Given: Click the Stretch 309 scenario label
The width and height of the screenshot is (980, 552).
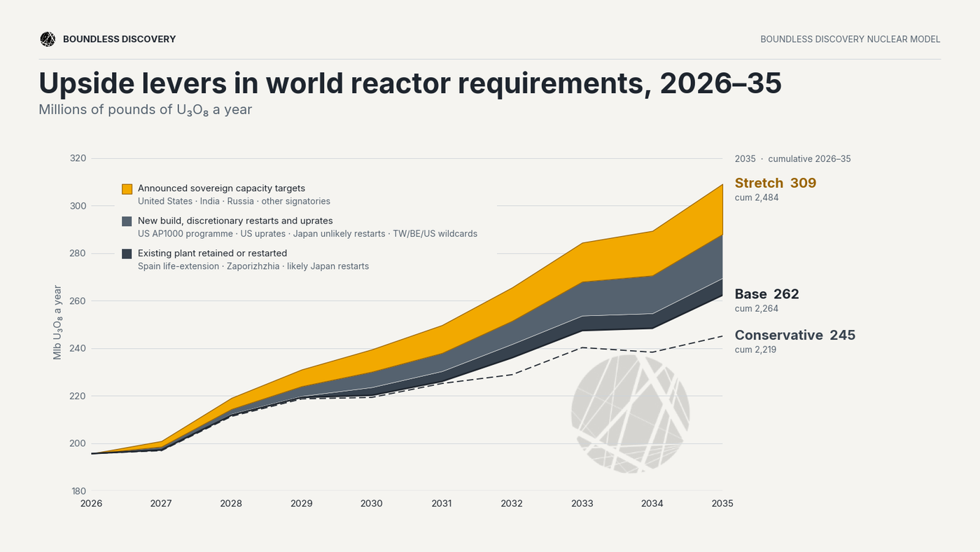Looking at the screenshot, I should 776,183.
